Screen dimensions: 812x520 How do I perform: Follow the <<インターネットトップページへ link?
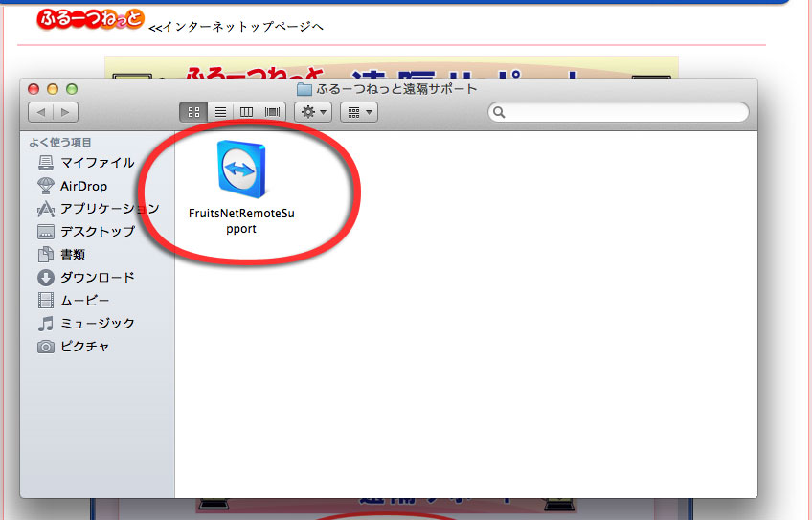pos(237,27)
